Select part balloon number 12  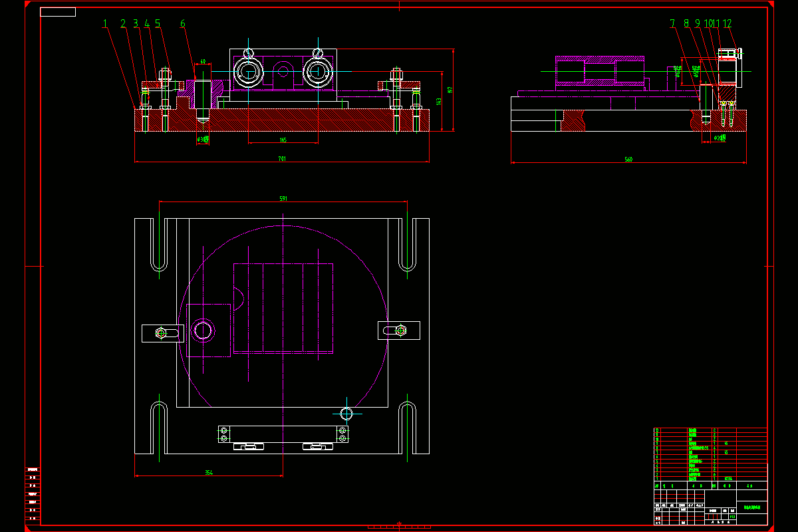pyautogui.click(x=727, y=24)
